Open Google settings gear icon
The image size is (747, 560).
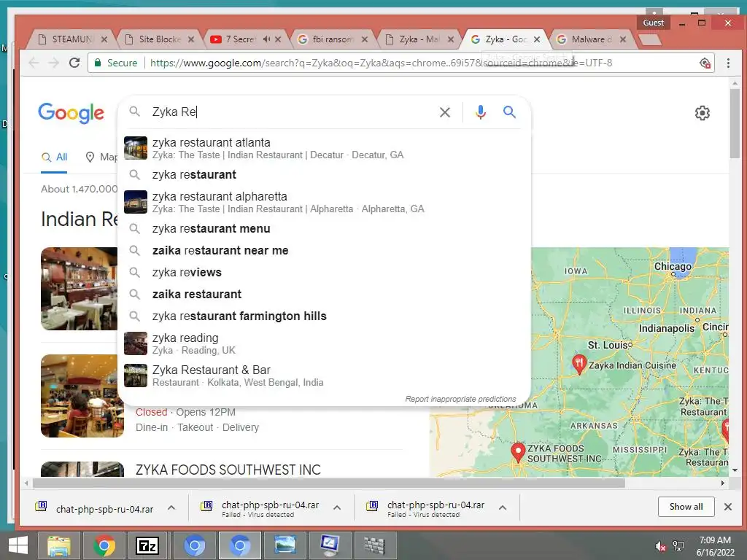click(x=703, y=113)
